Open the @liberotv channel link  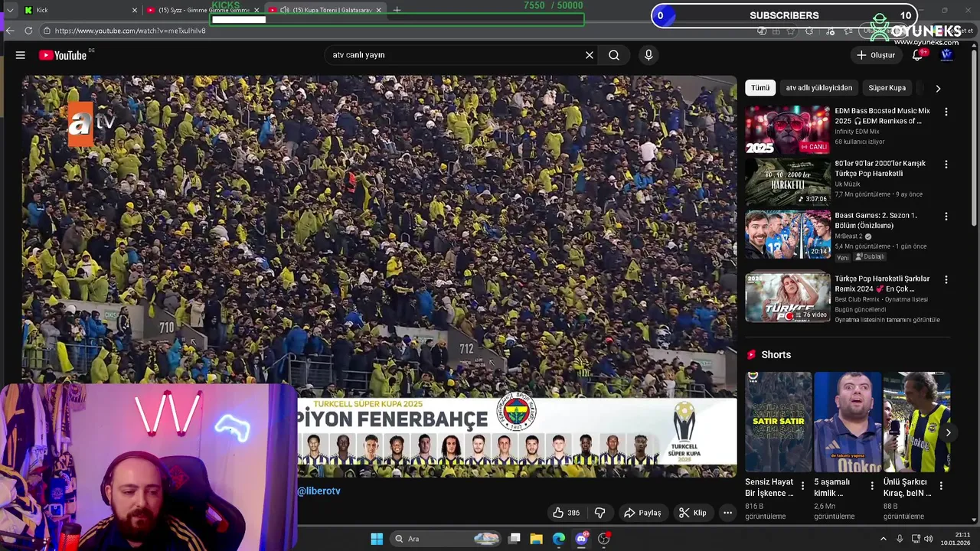318,491
